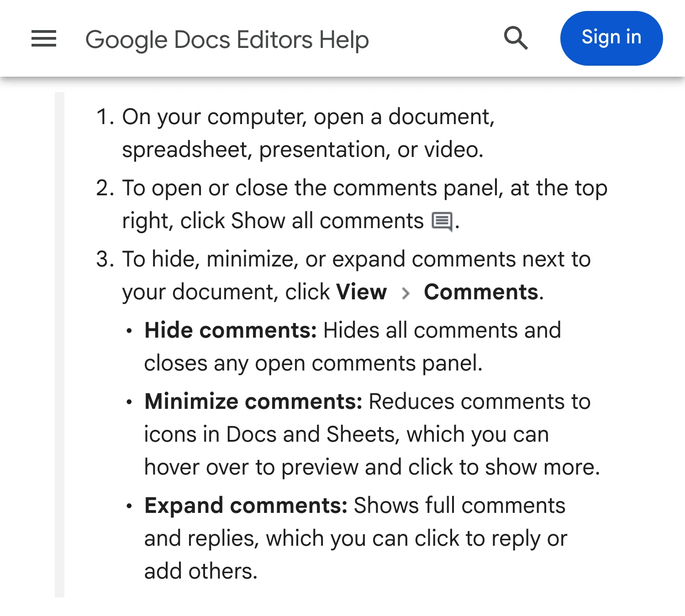Click the text "add others."
Image resolution: width=685 pixels, height=616 pixels.
click(x=201, y=572)
